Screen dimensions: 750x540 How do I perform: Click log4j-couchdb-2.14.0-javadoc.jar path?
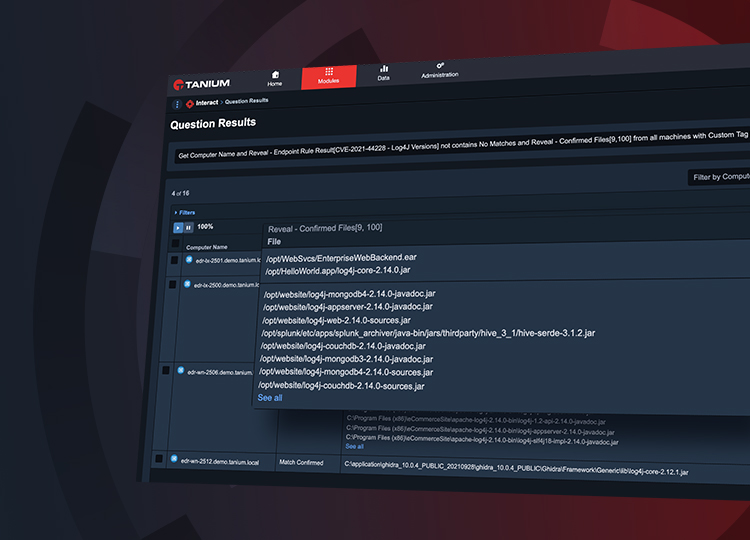[x=343, y=346]
